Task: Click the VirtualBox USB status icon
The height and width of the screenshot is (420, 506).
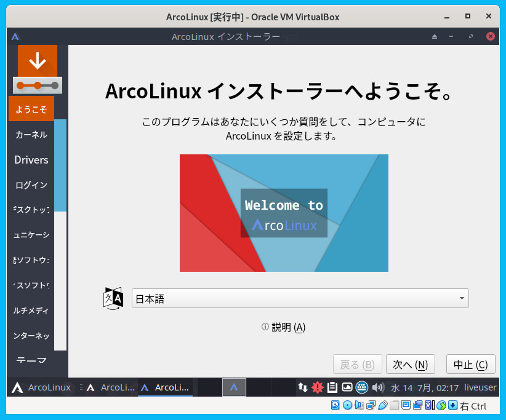Action: tap(383, 405)
